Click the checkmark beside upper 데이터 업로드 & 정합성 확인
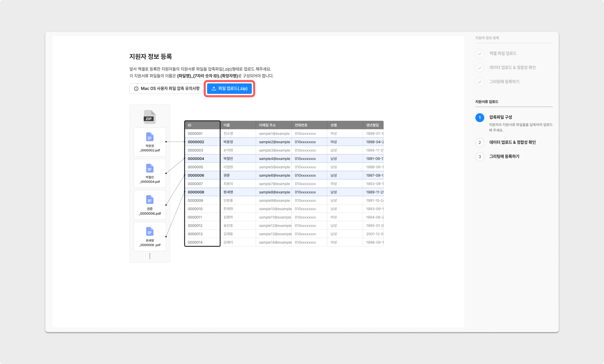 (x=480, y=68)
